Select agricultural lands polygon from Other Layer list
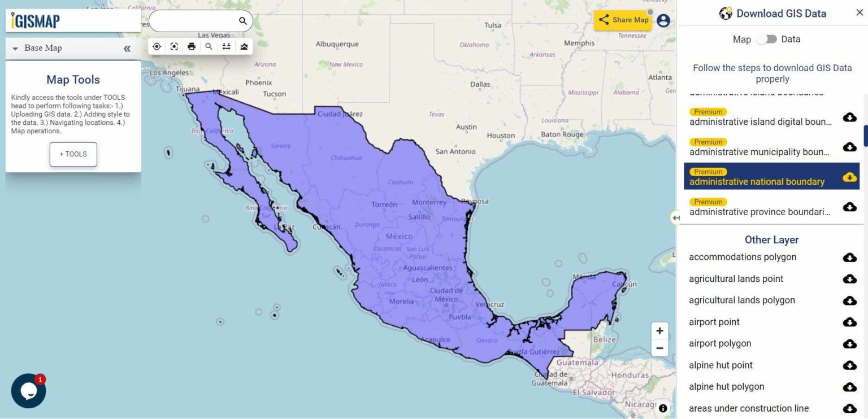 tap(741, 300)
